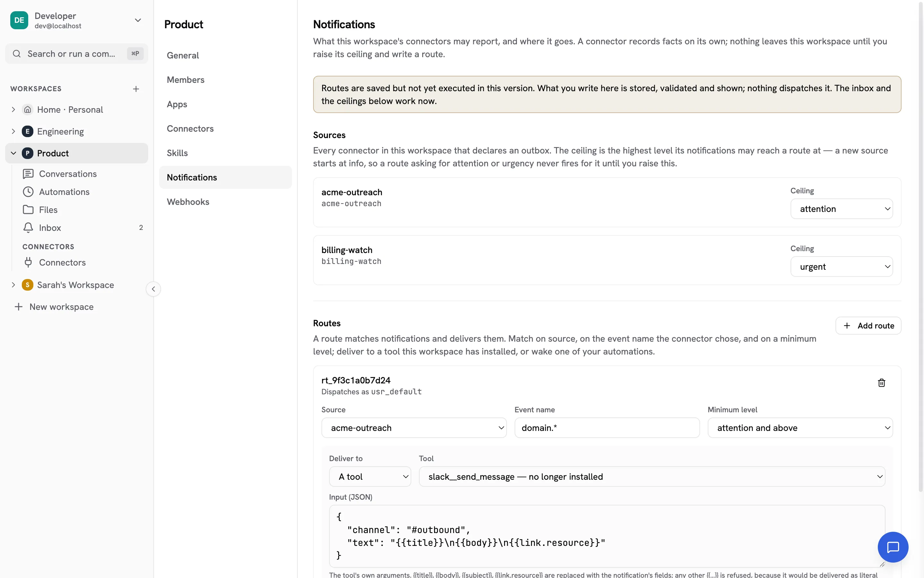Click the Add route button
This screenshot has width=924, height=578.
[x=868, y=326]
